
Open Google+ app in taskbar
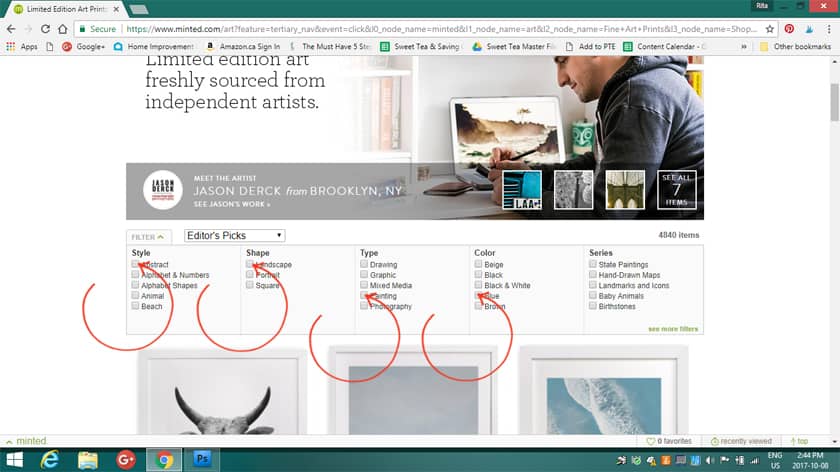[x=125, y=460]
